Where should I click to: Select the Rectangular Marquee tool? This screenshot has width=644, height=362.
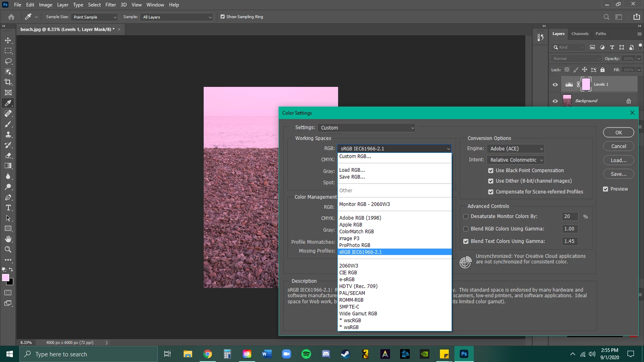8,51
